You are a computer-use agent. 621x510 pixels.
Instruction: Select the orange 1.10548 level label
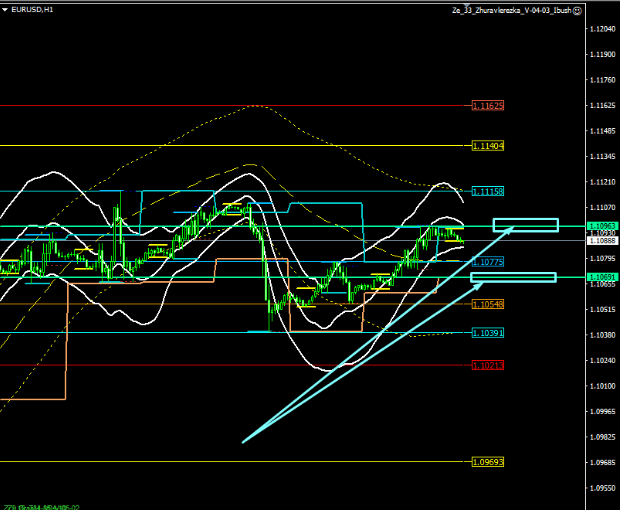(x=488, y=303)
